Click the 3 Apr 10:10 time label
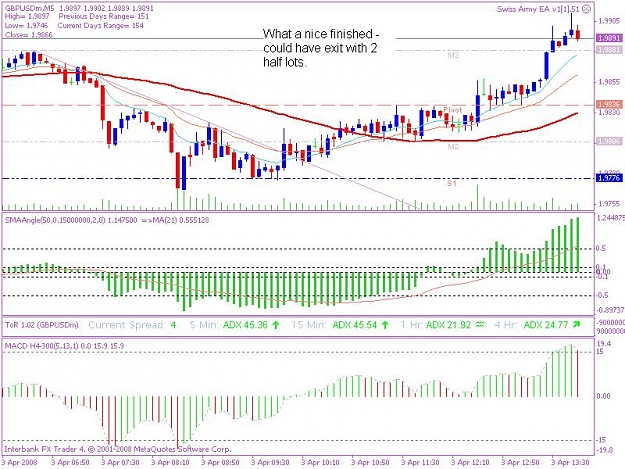 point(320,462)
